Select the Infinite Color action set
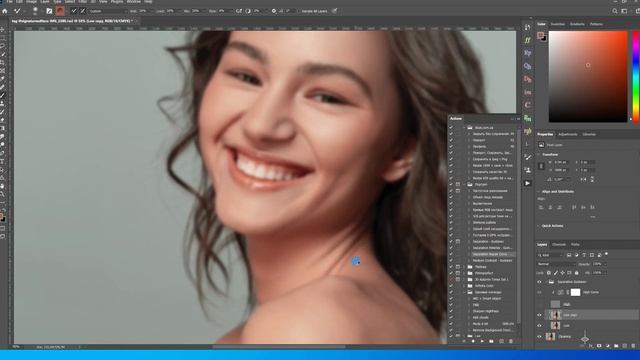Image resolution: width=640 pixels, height=360 pixels. 484,286
